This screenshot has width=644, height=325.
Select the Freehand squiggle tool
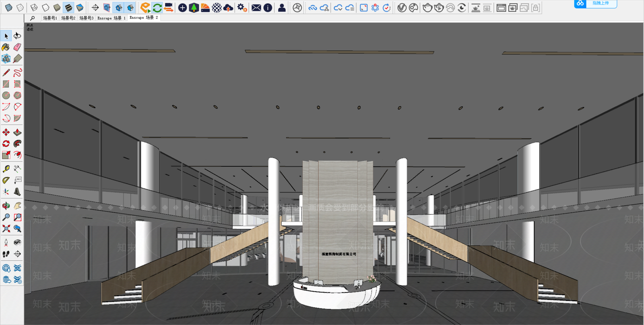click(17, 72)
